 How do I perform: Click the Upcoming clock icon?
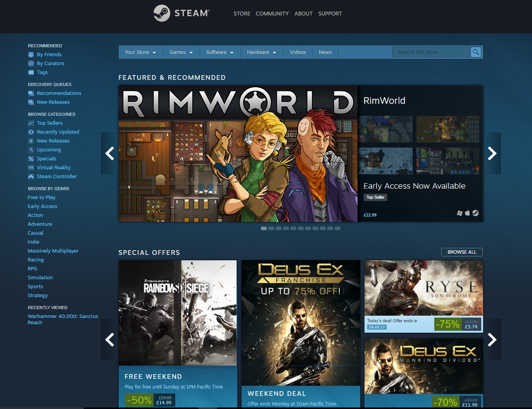click(31, 150)
